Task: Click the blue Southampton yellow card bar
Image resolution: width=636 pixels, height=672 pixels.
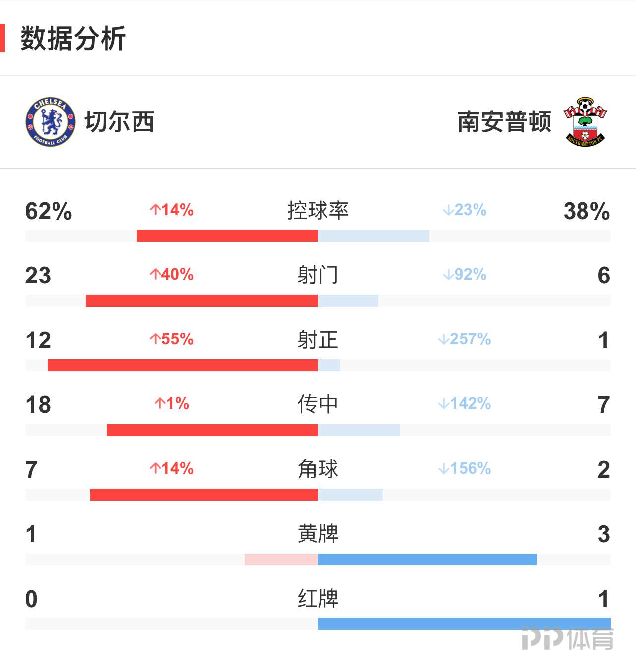Action: [x=427, y=560]
